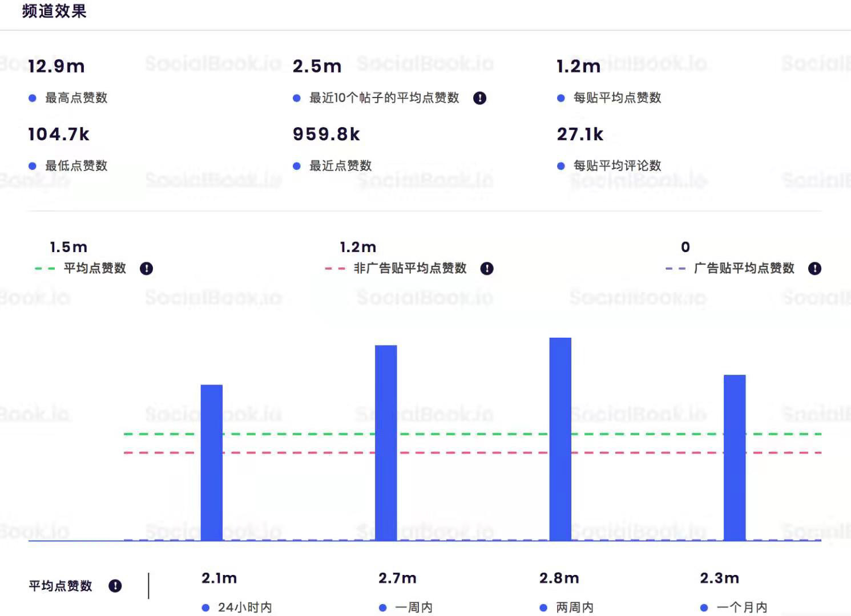Click the 1.2m value above 非广告贴平均点赞数
The image size is (851, 616).
click(x=358, y=247)
